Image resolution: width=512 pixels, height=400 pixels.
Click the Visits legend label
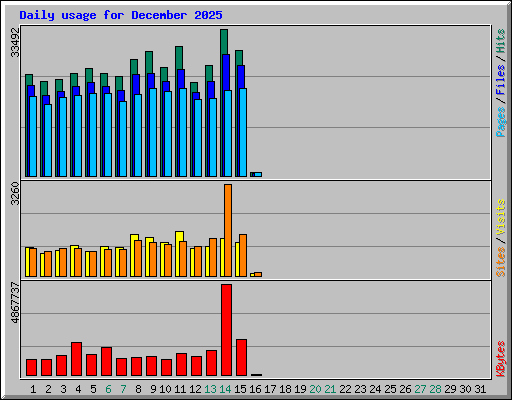500,217
